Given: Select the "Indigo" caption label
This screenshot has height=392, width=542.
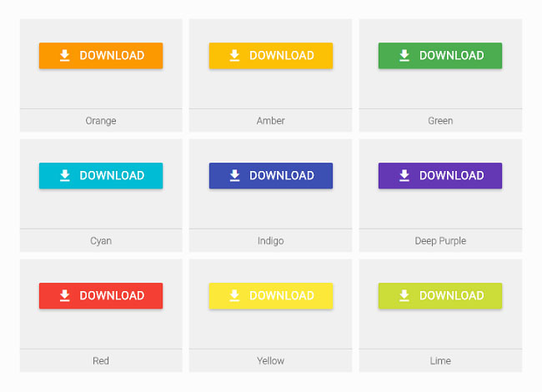Looking at the screenshot, I should point(270,241).
